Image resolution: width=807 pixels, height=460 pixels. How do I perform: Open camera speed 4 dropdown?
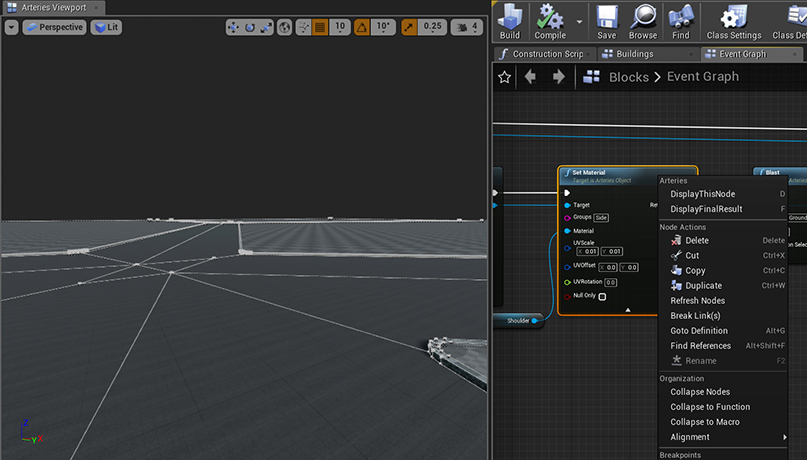click(467, 27)
